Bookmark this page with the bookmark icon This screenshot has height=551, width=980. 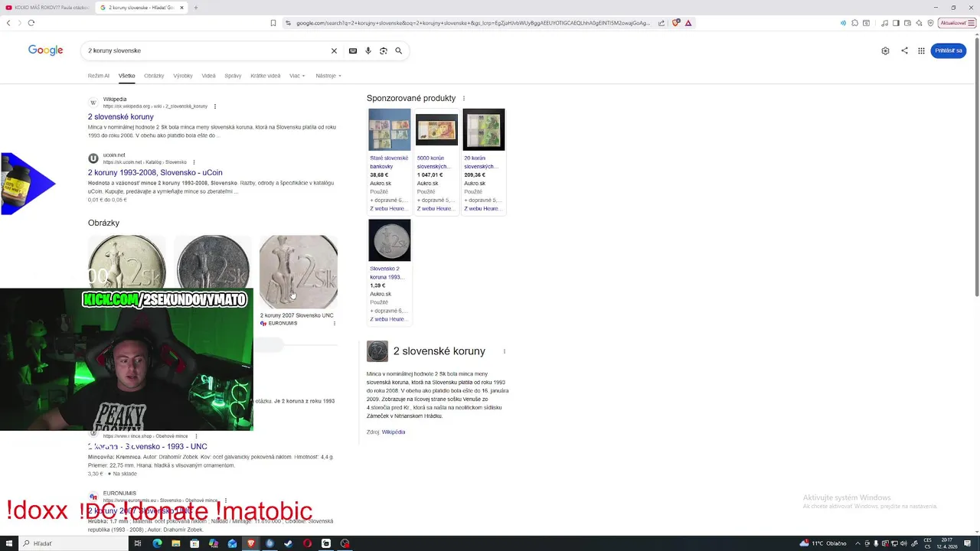click(273, 23)
